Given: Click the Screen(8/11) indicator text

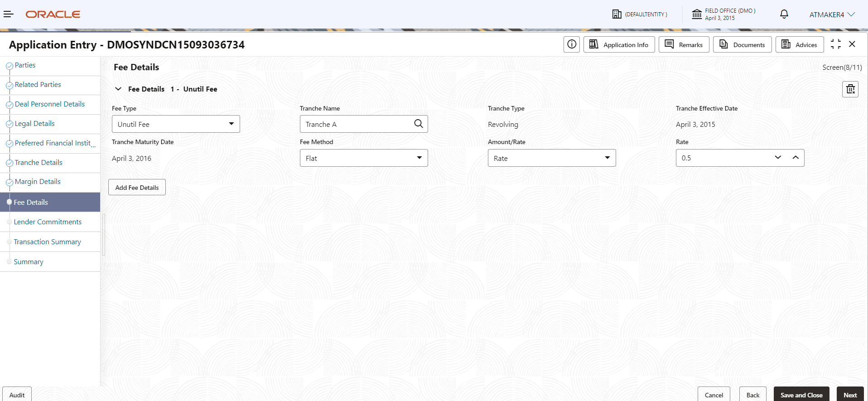Looking at the screenshot, I should coord(842,68).
